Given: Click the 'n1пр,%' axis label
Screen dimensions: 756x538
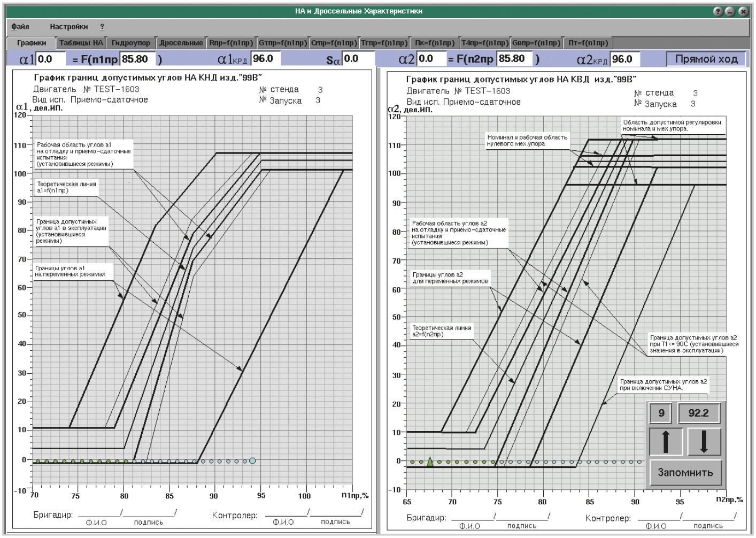Looking at the screenshot, I should coord(356,496).
